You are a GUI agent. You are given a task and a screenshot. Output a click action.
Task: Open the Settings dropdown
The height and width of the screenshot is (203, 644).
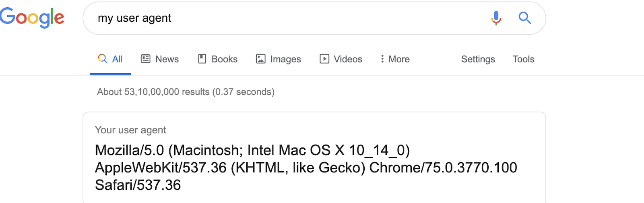tap(478, 59)
